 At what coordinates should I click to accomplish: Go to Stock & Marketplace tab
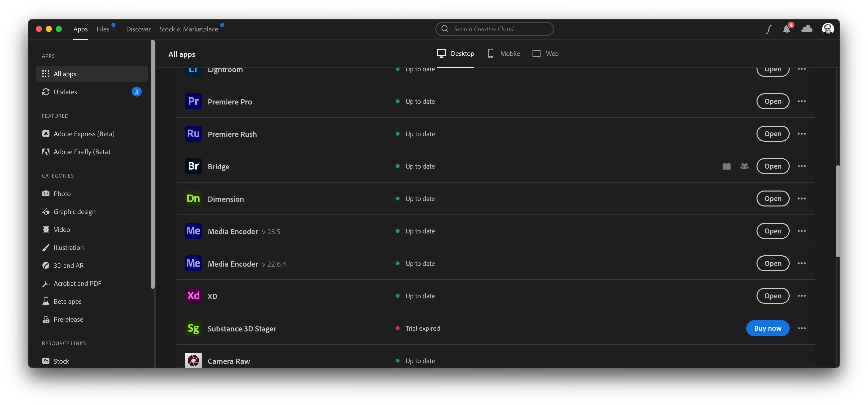[189, 29]
